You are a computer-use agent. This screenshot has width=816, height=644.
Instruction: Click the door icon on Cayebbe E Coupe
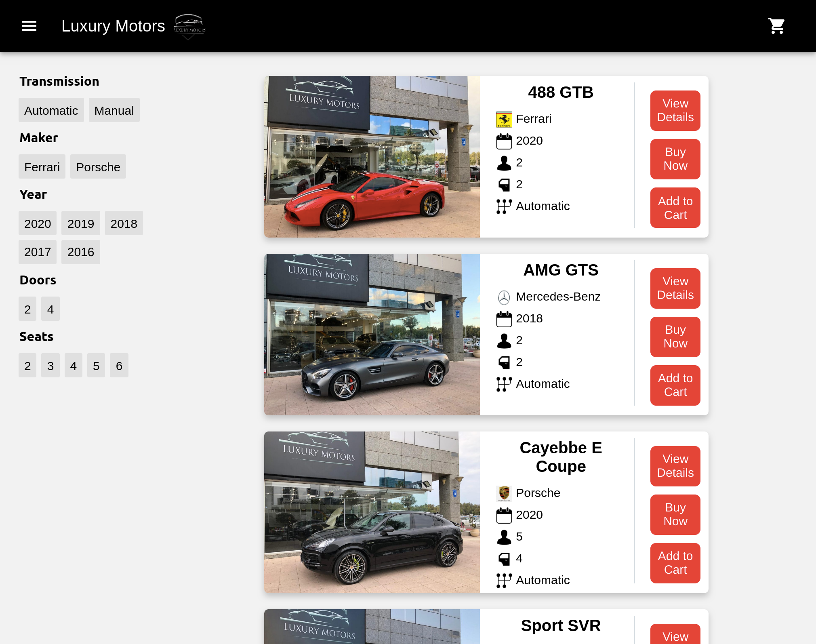pos(504,559)
